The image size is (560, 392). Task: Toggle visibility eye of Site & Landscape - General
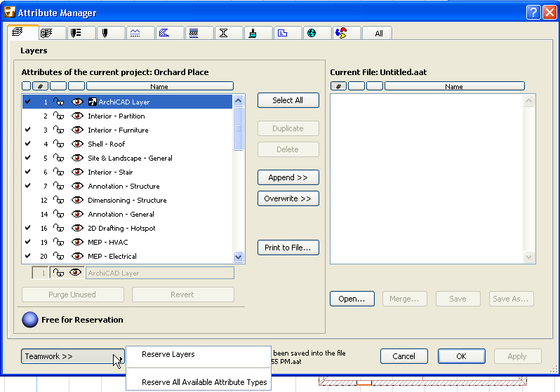coord(77,158)
